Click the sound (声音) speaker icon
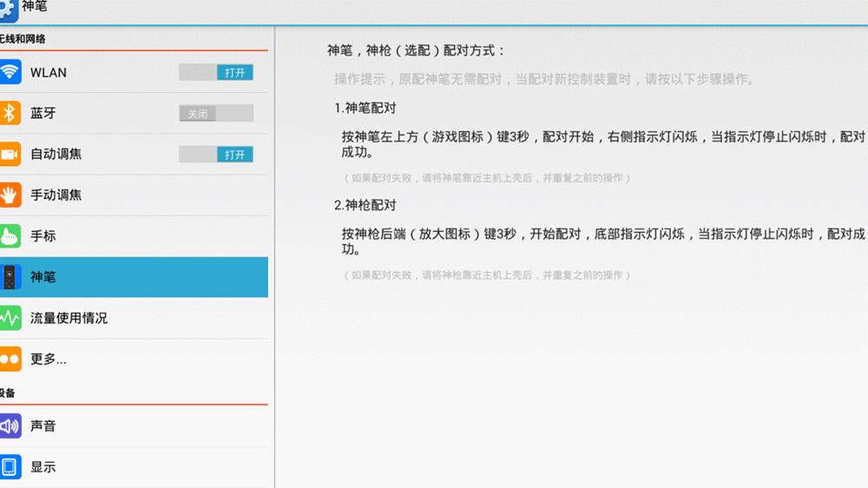This screenshot has height=488, width=868. (10, 426)
